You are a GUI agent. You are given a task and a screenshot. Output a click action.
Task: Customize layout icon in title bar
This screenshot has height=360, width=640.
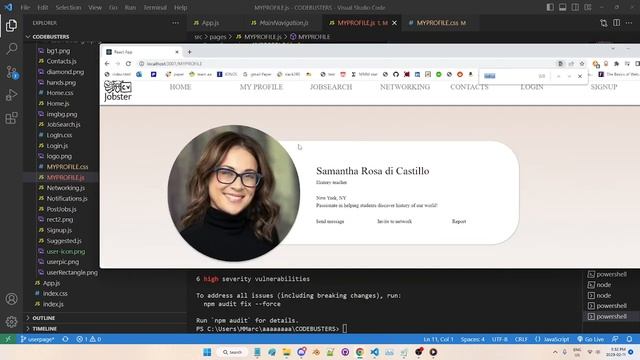(588, 7)
